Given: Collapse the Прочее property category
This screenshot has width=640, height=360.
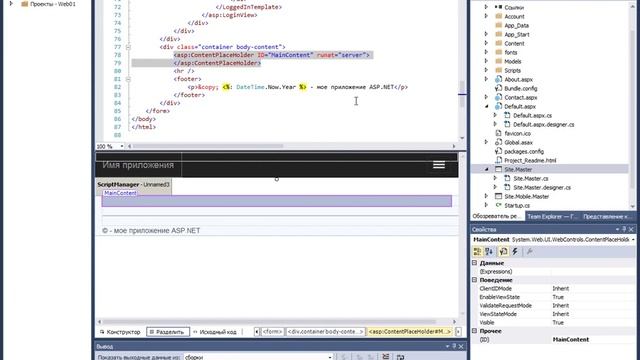Looking at the screenshot, I should point(475,331).
